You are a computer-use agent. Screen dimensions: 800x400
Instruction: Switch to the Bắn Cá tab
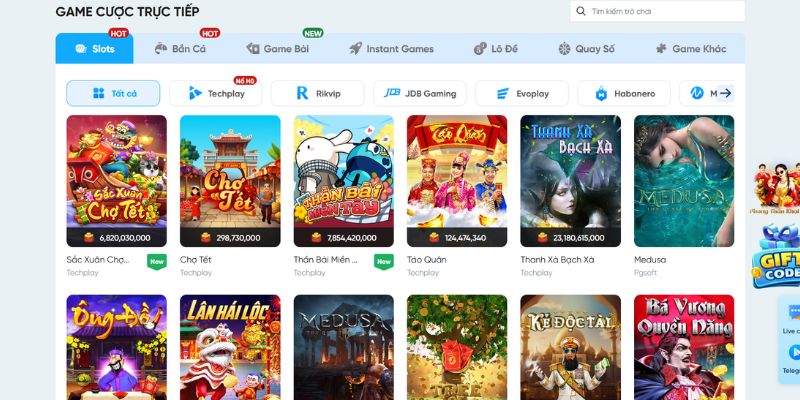pyautogui.click(x=180, y=49)
